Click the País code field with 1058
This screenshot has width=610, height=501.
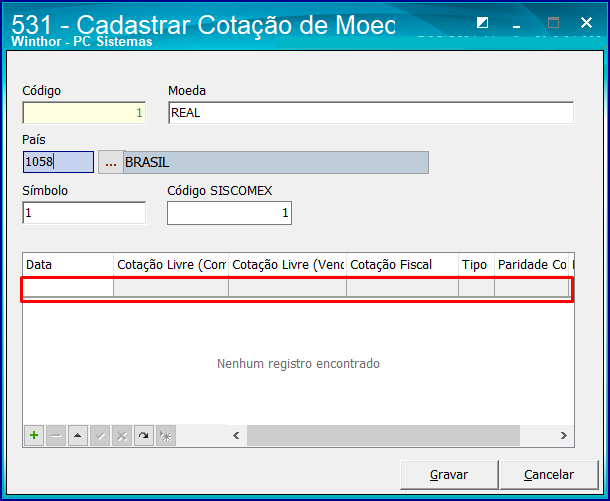tap(58, 162)
